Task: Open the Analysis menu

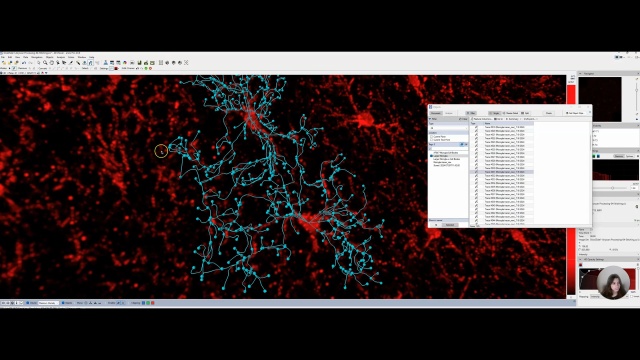Action: click(61, 57)
